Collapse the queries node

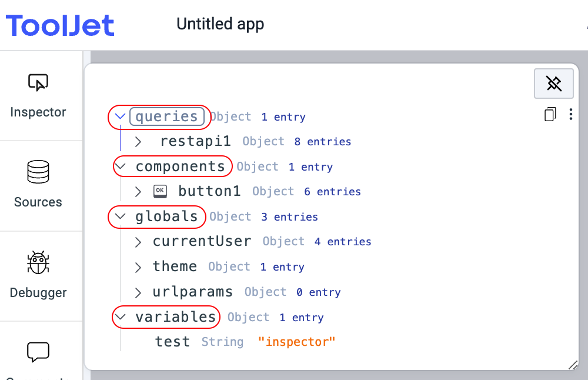coord(121,116)
